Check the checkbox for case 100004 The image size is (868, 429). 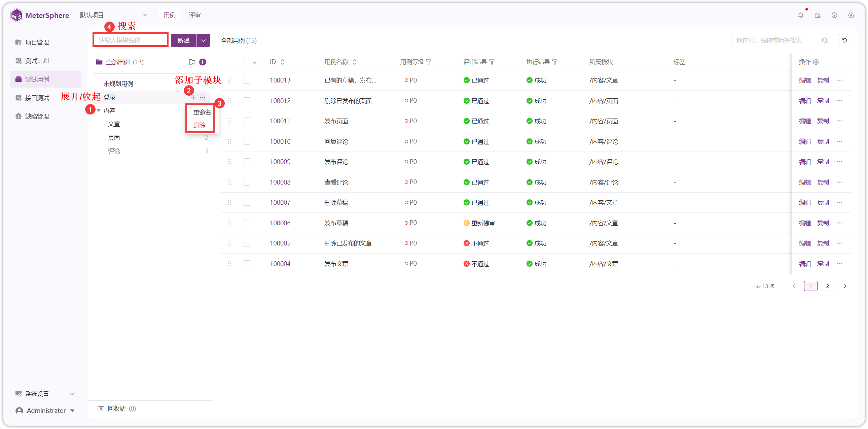coord(247,264)
